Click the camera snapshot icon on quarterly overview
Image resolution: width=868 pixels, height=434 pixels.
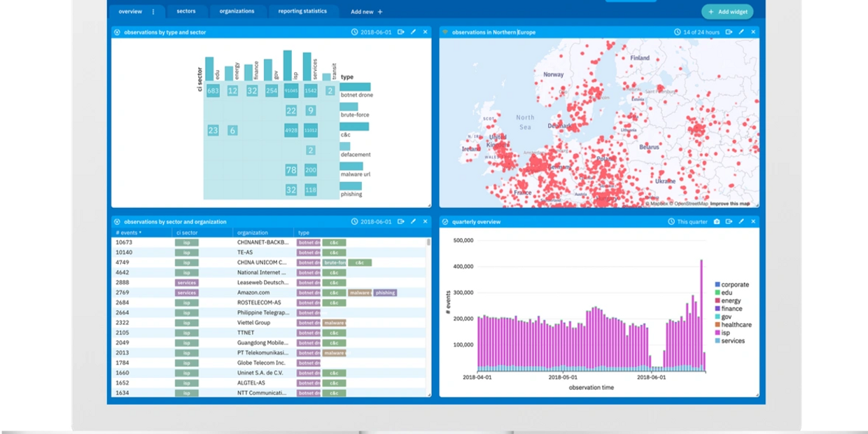click(717, 222)
